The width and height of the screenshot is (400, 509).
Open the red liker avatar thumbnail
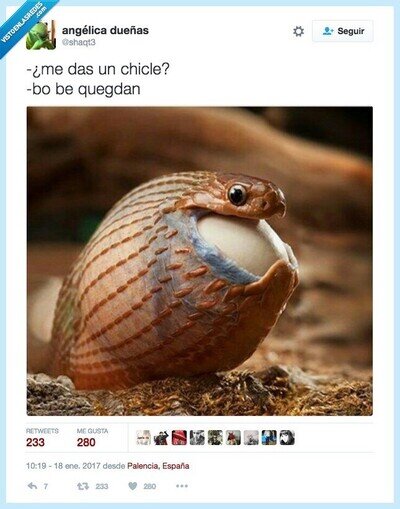click(179, 438)
